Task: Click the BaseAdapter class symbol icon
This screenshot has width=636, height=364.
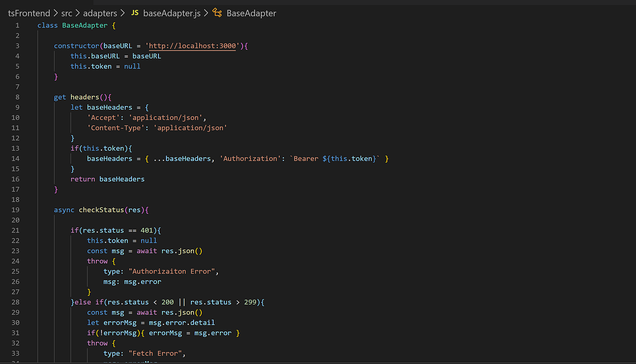Action: [x=217, y=13]
